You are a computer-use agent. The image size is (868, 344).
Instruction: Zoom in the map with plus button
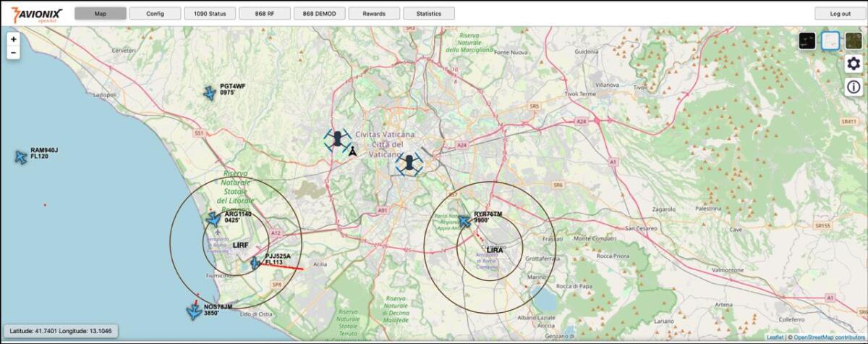pyautogui.click(x=14, y=39)
